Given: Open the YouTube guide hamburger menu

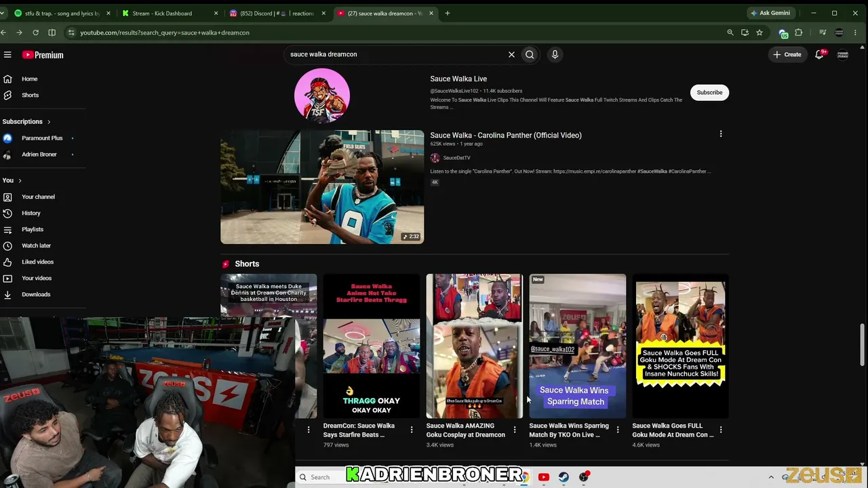Looking at the screenshot, I should click(x=7, y=55).
